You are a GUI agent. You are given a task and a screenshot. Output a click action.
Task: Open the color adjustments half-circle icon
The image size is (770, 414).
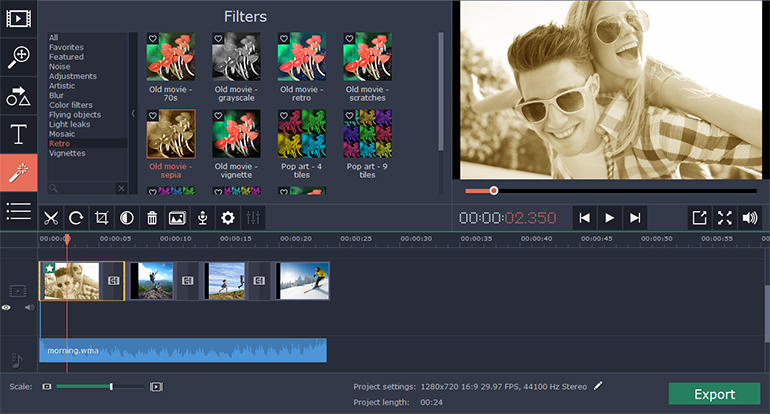[x=127, y=218]
